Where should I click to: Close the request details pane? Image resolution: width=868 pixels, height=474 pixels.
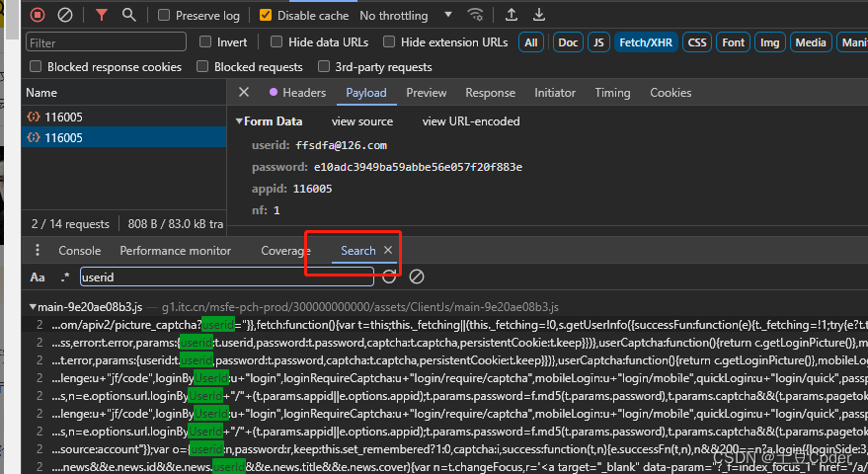coord(244,93)
